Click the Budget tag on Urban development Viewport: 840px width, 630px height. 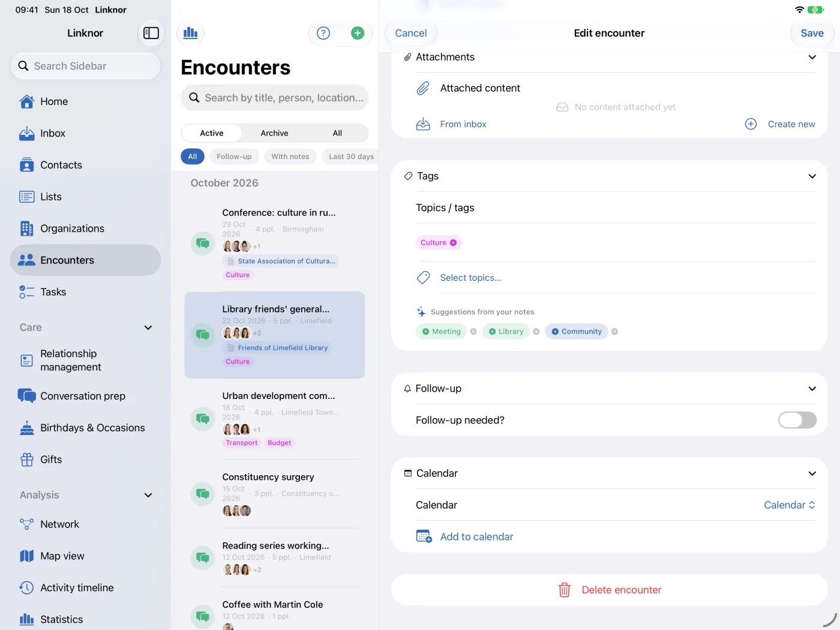tap(280, 443)
